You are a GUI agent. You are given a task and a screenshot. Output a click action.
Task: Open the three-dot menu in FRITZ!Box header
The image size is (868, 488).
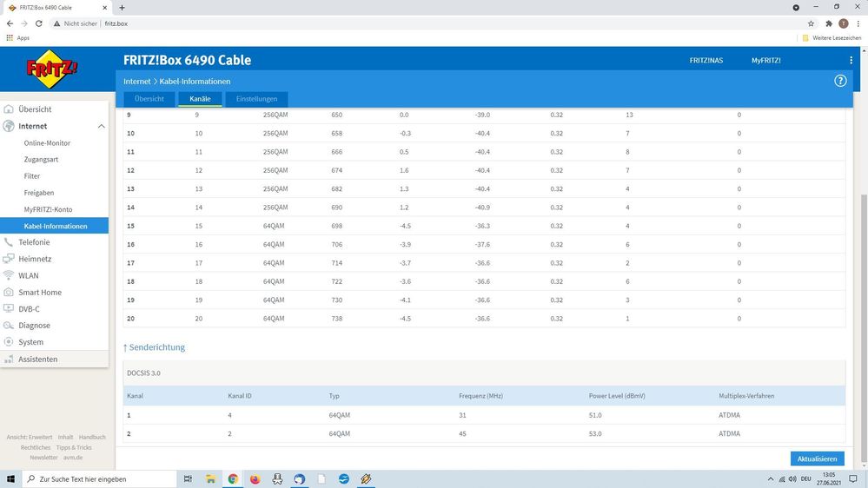[851, 60]
